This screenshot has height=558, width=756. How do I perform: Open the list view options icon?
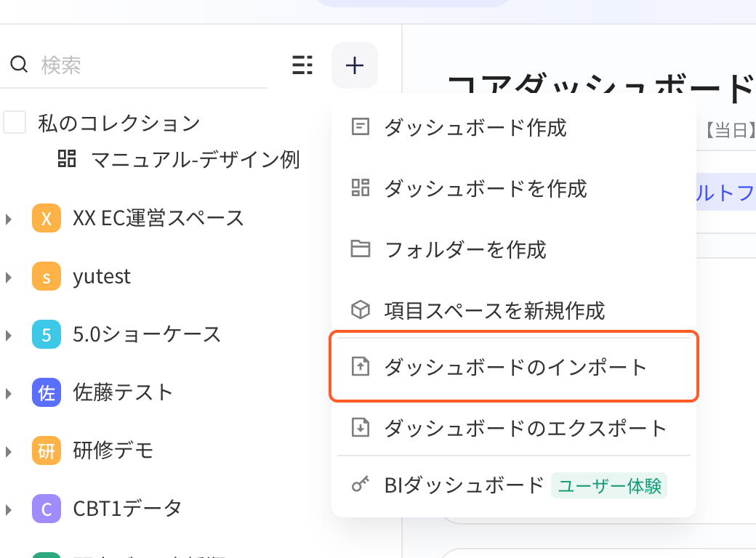302,65
